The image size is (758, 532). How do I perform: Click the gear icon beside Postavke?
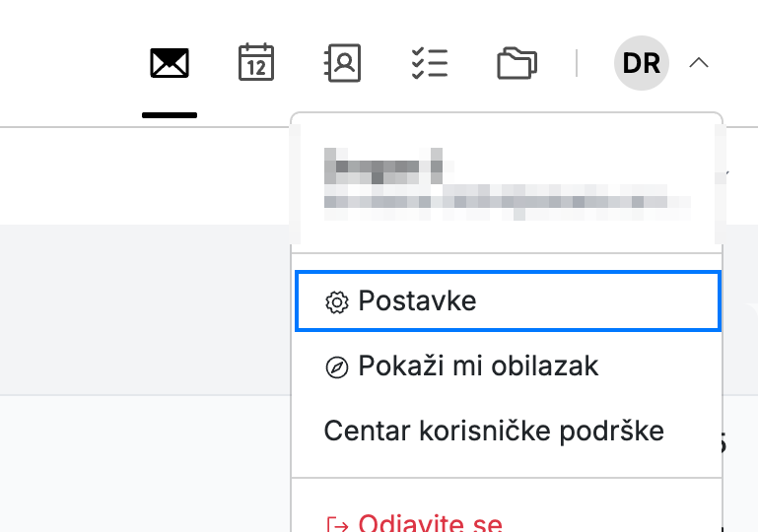tap(337, 302)
